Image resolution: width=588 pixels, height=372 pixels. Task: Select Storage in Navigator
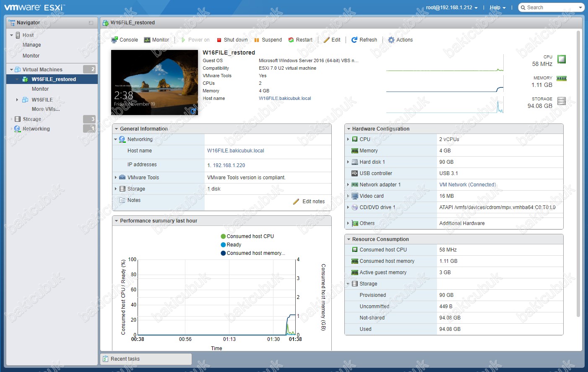point(32,119)
